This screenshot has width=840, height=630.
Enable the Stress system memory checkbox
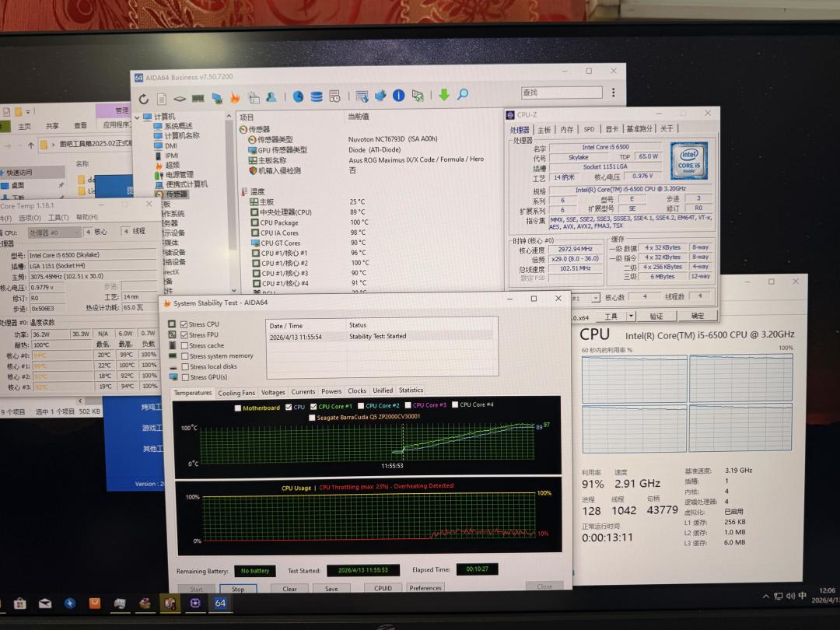[184, 356]
